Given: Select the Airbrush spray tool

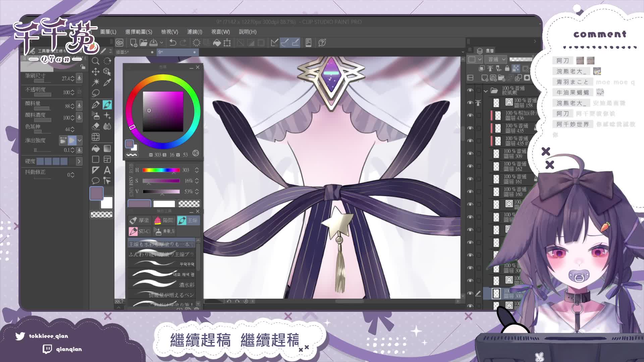Looking at the screenshot, I should [96, 116].
